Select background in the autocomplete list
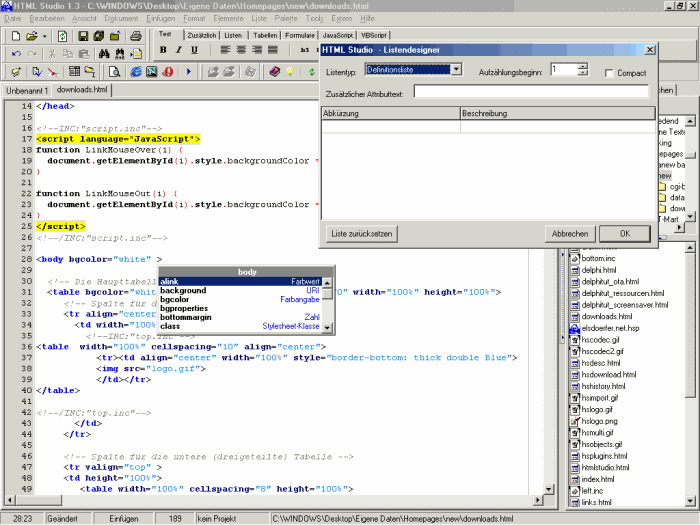 (x=240, y=291)
